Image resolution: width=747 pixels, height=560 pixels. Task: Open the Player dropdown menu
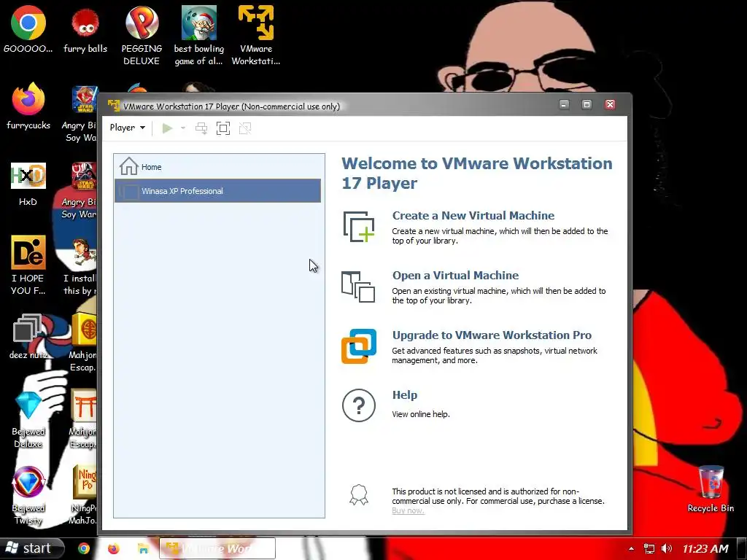click(x=127, y=128)
